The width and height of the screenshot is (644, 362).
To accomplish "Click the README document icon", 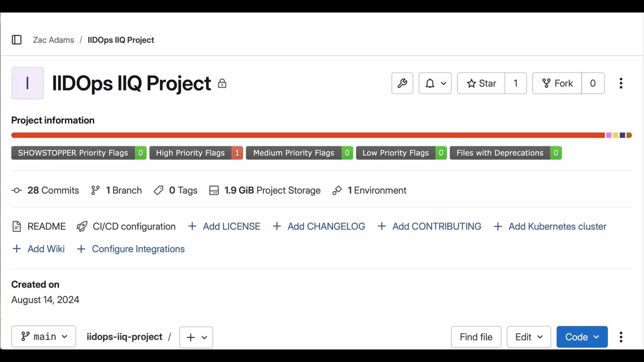I will point(16,226).
